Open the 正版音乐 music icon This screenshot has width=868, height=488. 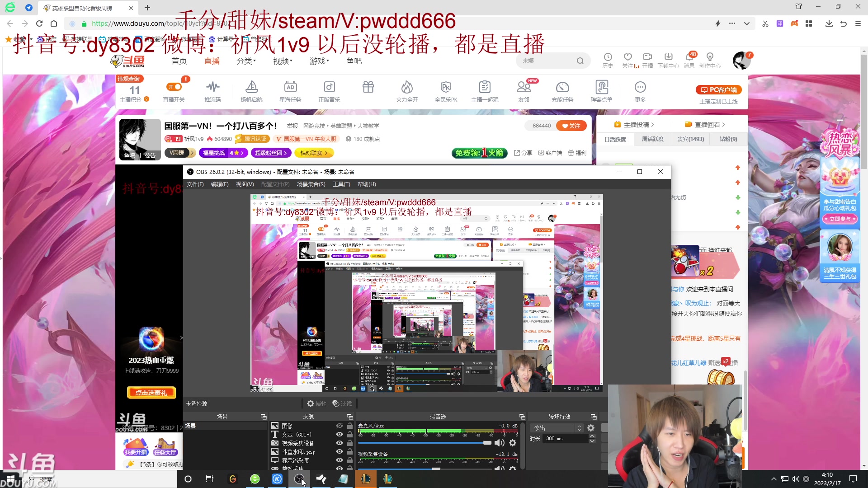coord(329,91)
